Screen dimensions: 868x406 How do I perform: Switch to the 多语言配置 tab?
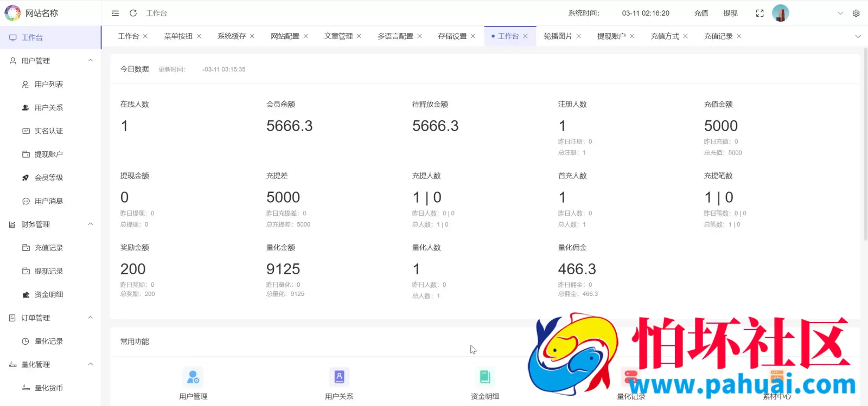point(395,36)
